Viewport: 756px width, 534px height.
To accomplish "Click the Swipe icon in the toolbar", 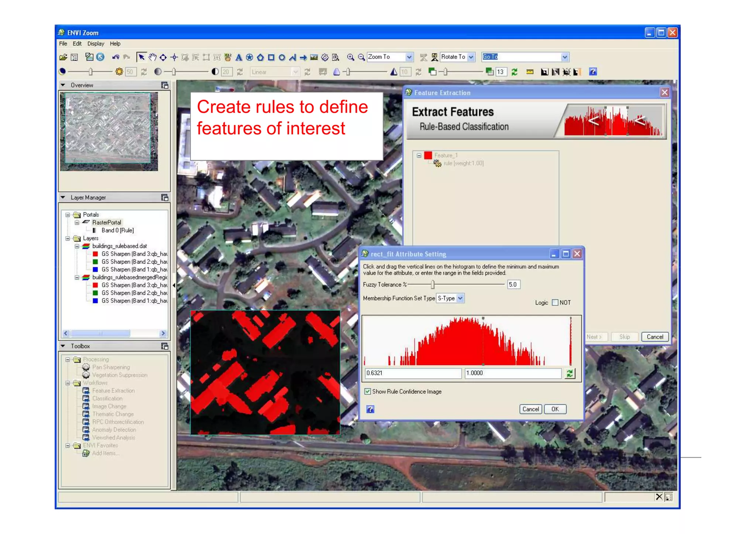I will 577,72.
